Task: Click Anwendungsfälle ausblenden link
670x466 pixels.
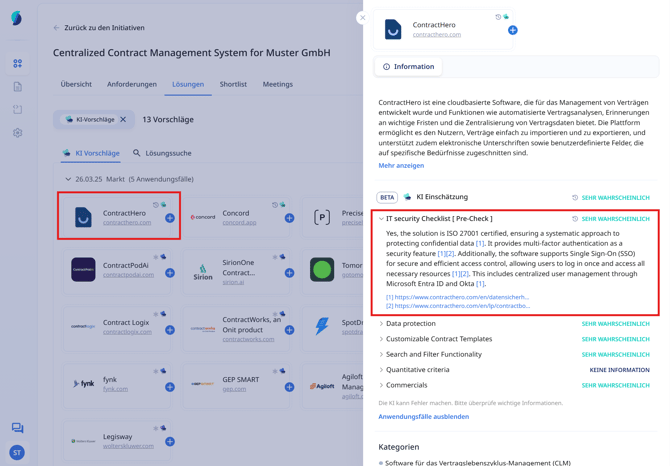Action: point(423,416)
